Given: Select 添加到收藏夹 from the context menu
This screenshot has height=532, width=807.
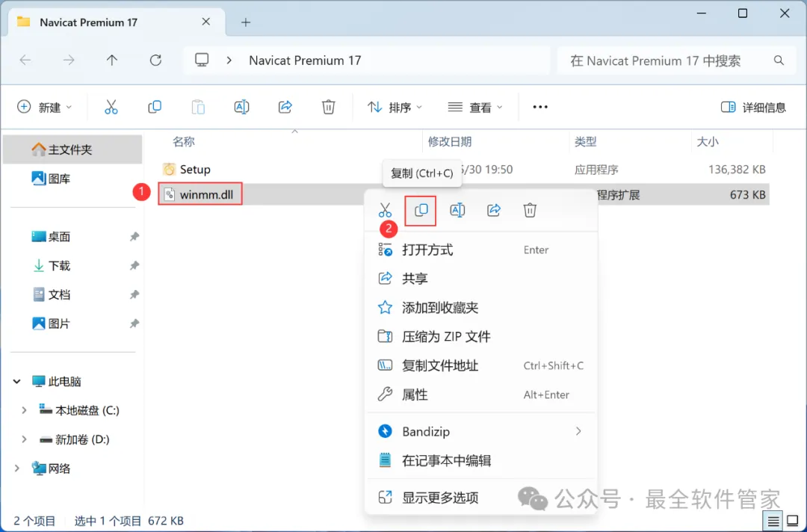Looking at the screenshot, I should (480, 308).
